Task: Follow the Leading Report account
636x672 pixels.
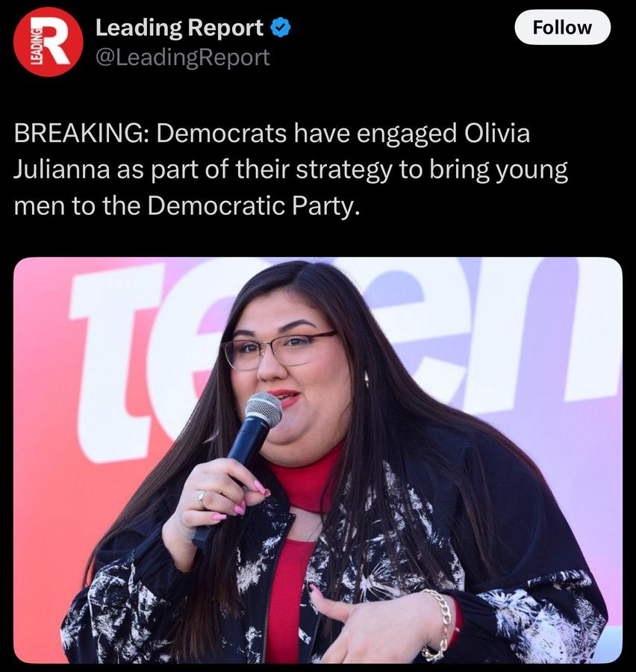Action: coord(562,28)
